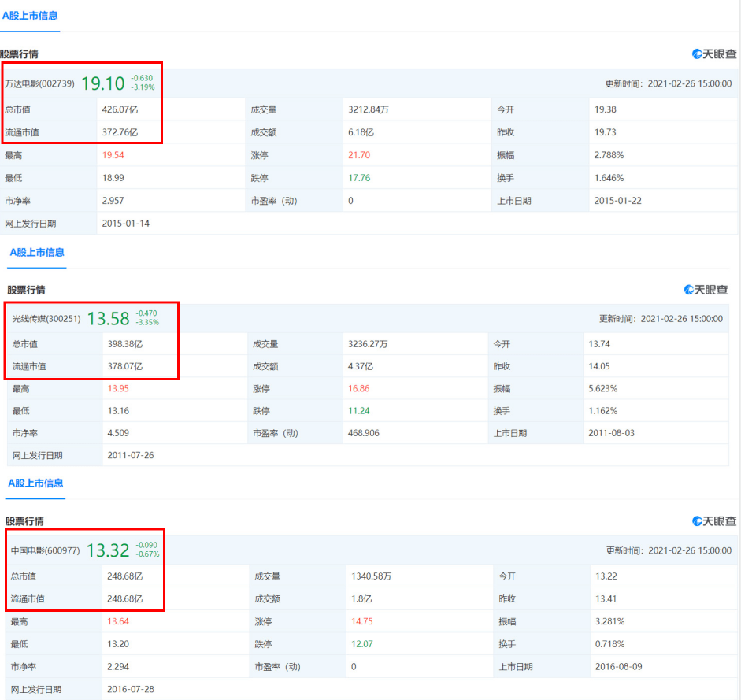741x700 pixels.
Task: Click the 股票行情 heading above 万达电影
Action: [x=19, y=54]
